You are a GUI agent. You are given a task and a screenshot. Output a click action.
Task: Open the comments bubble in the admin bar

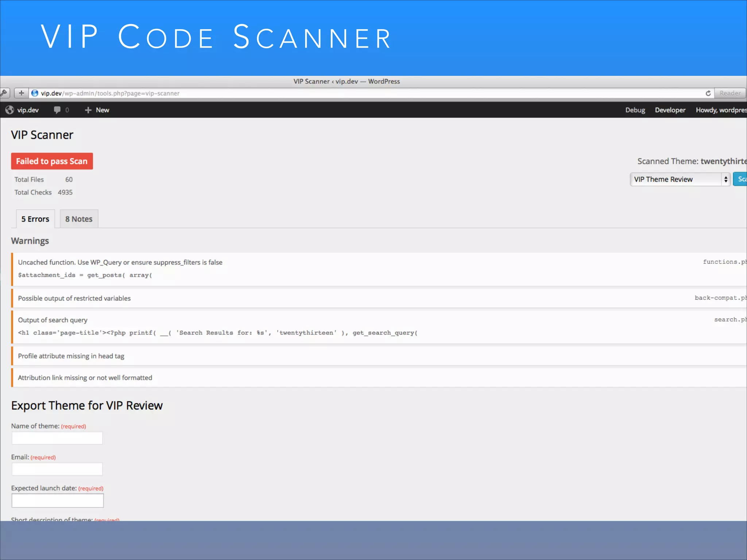[x=61, y=110]
